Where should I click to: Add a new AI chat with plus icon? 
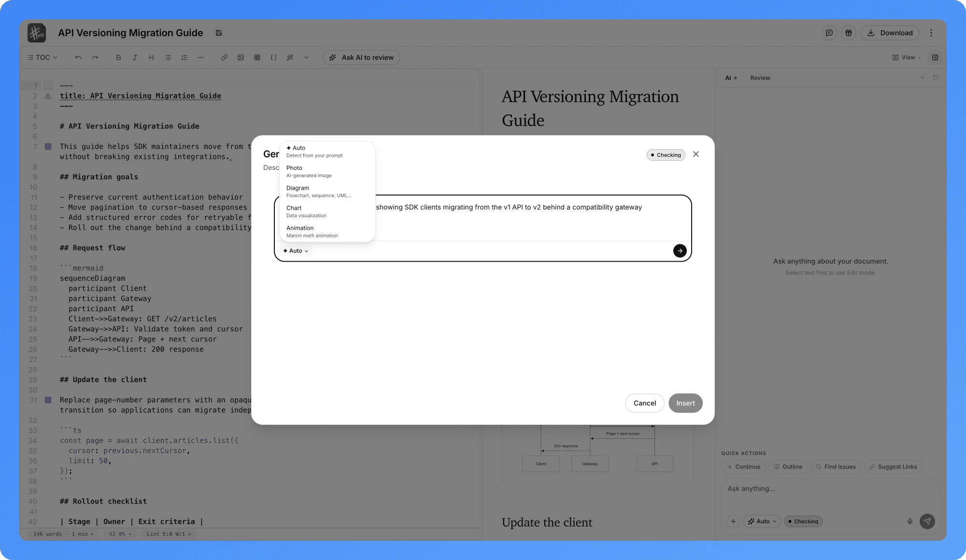pos(922,78)
